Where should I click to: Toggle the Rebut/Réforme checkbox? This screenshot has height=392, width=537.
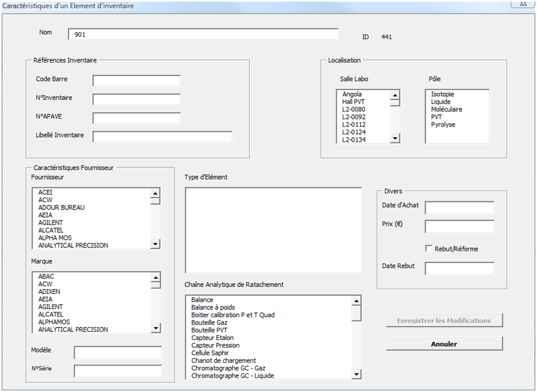pos(429,249)
